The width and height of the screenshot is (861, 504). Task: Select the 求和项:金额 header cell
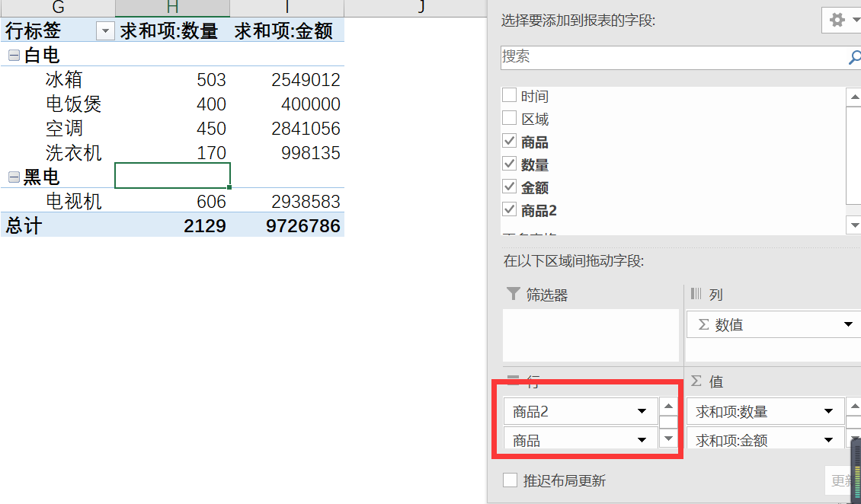(287, 30)
